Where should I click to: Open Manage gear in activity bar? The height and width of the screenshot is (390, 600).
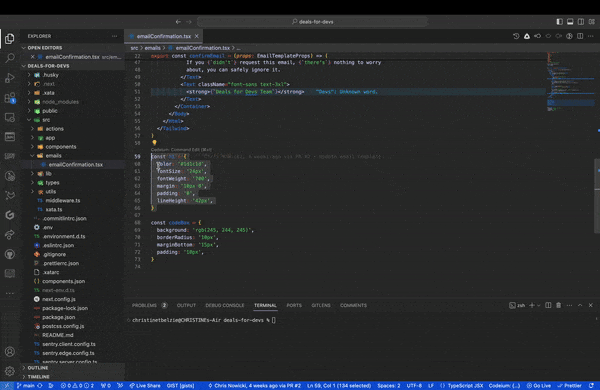pos(10,371)
